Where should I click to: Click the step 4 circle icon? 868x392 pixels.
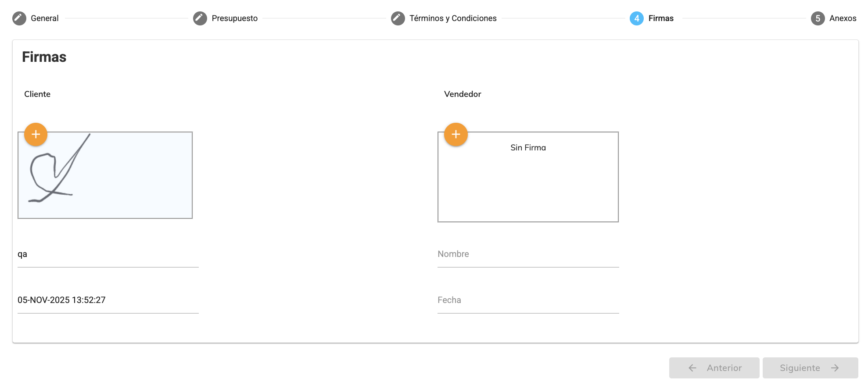(x=637, y=18)
